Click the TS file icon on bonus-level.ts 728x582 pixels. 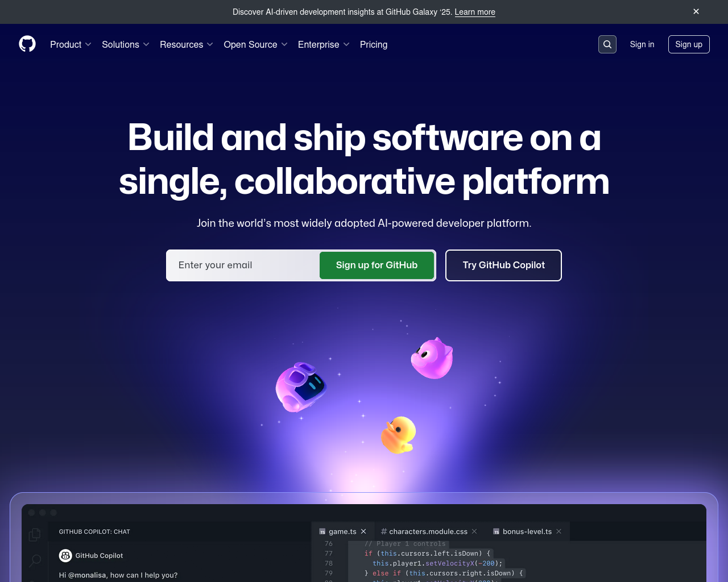point(497,532)
